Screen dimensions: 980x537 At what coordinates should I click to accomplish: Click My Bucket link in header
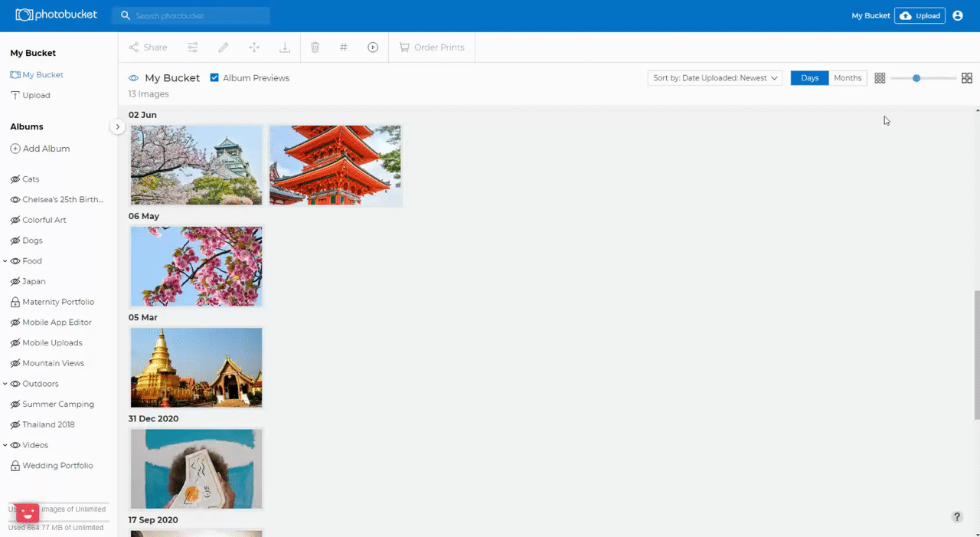click(871, 16)
